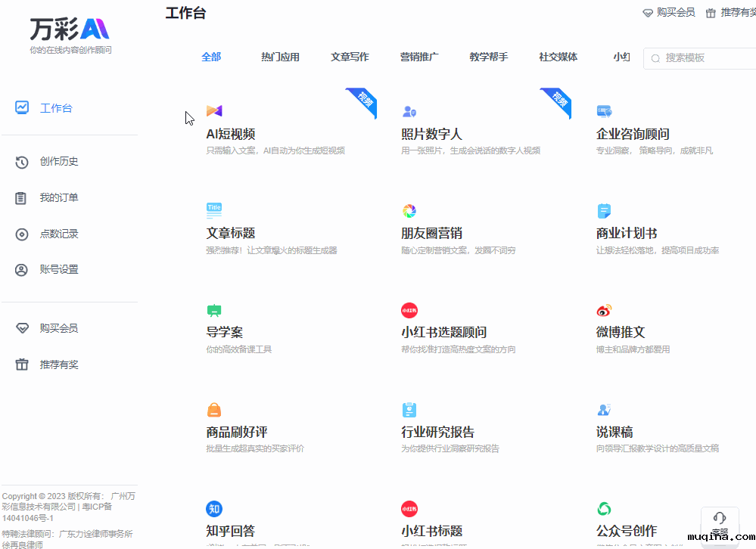Open the 公众号创作 green icon
The image size is (756, 549).
[604, 508]
